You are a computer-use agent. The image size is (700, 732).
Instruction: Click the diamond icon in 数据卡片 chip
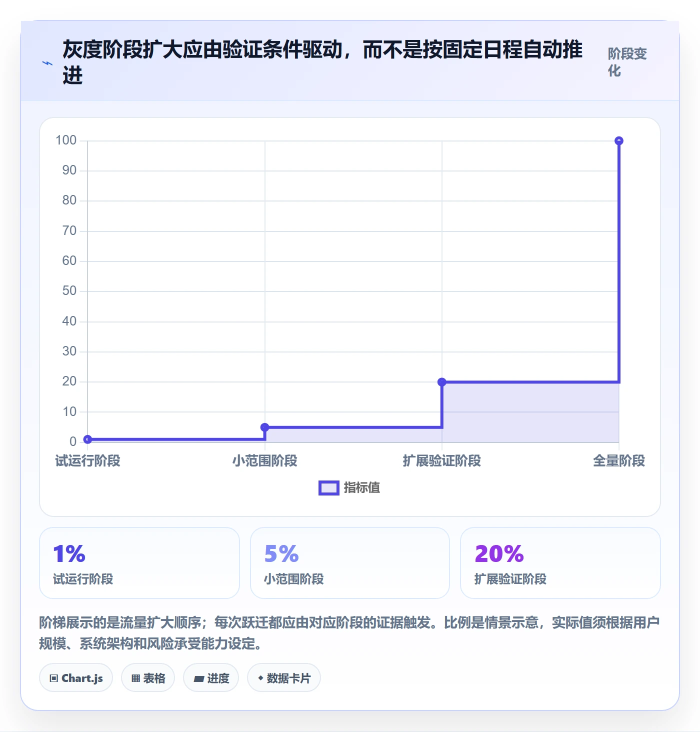coord(260,678)
